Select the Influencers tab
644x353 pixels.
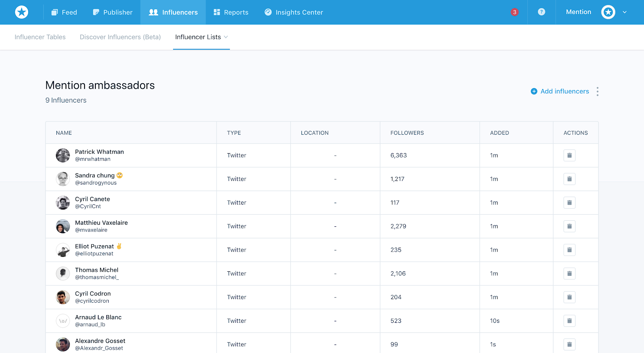coord(173,12)
